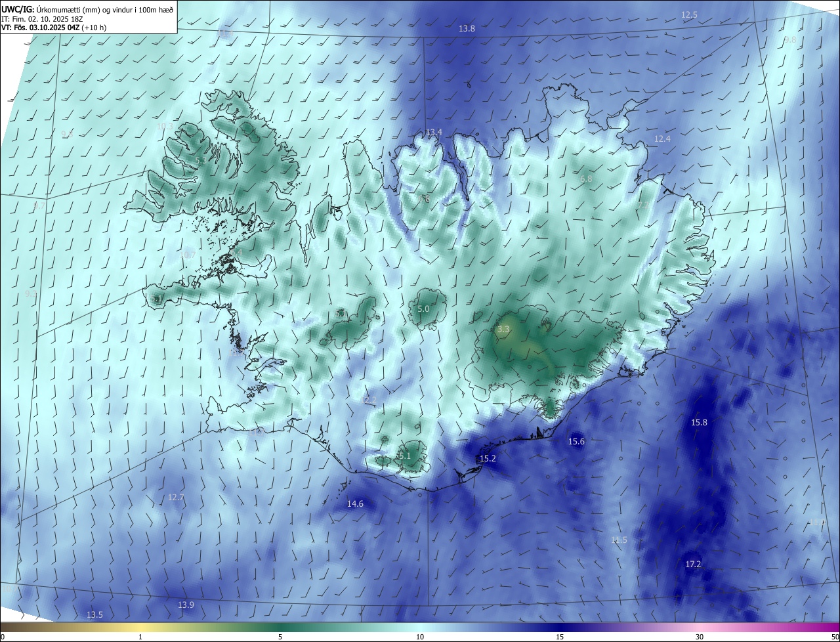The height and width of the screenshot is (642, 840).
Task: Click the 10.3 value near the Westfjords
Action: (165, 126)
